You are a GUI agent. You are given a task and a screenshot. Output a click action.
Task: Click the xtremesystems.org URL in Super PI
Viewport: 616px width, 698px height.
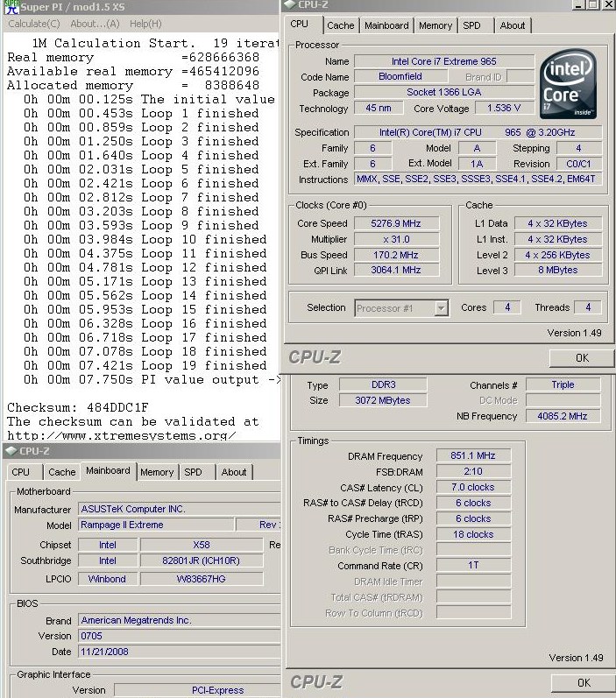coord(122,435)
